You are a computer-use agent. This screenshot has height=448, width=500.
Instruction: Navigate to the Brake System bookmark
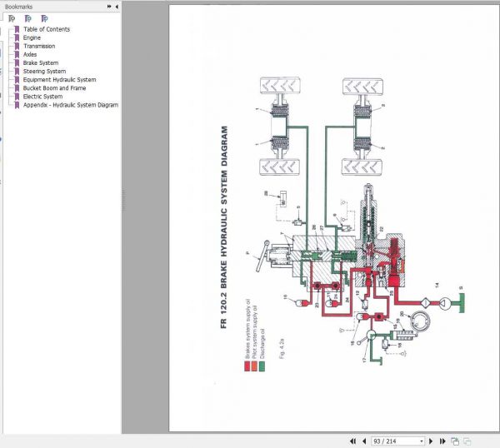click(40, 62)
